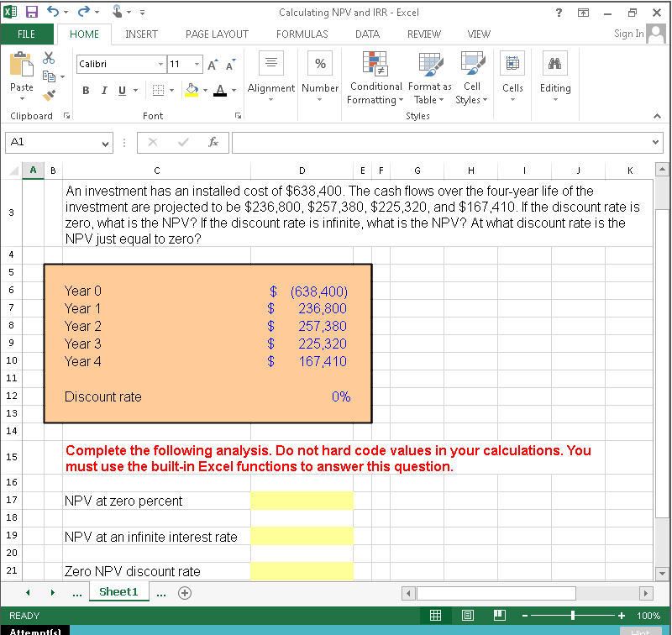Open the Clipboard dialog launcher
Viewport: 672px width, 635px height.
coord(67,115)
